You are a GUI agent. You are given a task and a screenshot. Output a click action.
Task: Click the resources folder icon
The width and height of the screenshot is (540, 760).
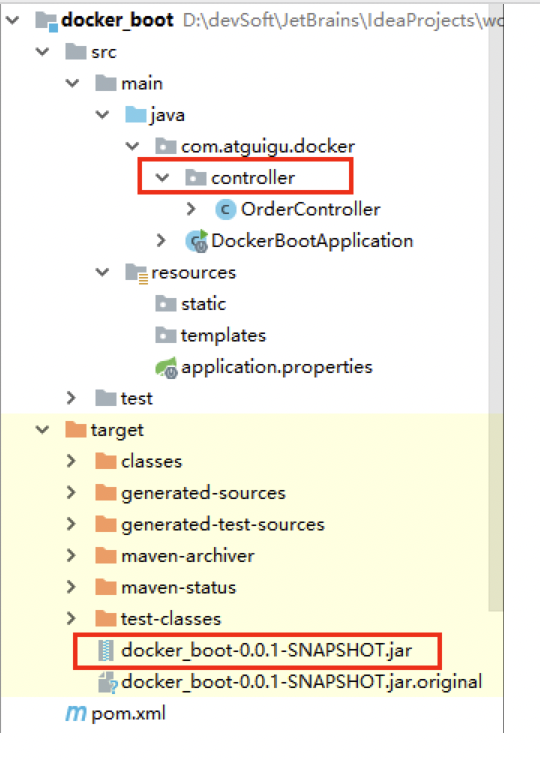tap(136, 273)
